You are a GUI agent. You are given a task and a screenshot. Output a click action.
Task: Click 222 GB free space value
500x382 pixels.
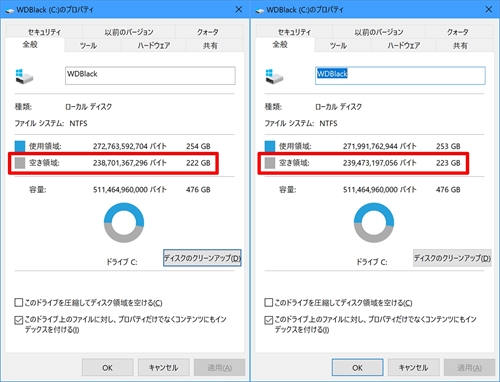coord(198,163)
